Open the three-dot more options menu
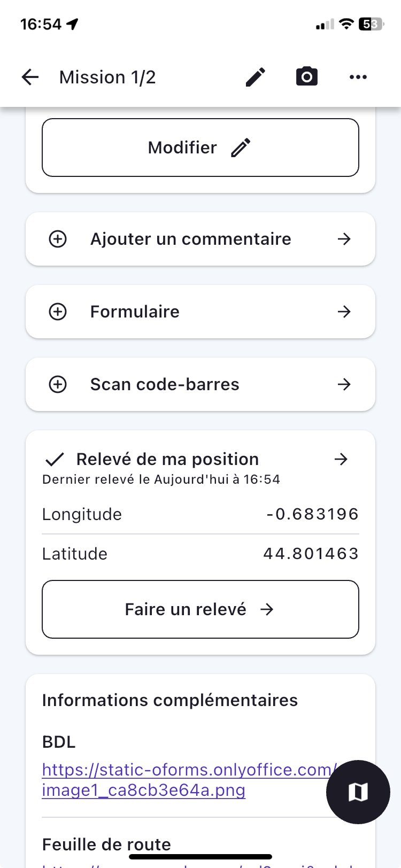Image resolution: width=401 pixels, height=868 pixels. [x=358, y=77]
